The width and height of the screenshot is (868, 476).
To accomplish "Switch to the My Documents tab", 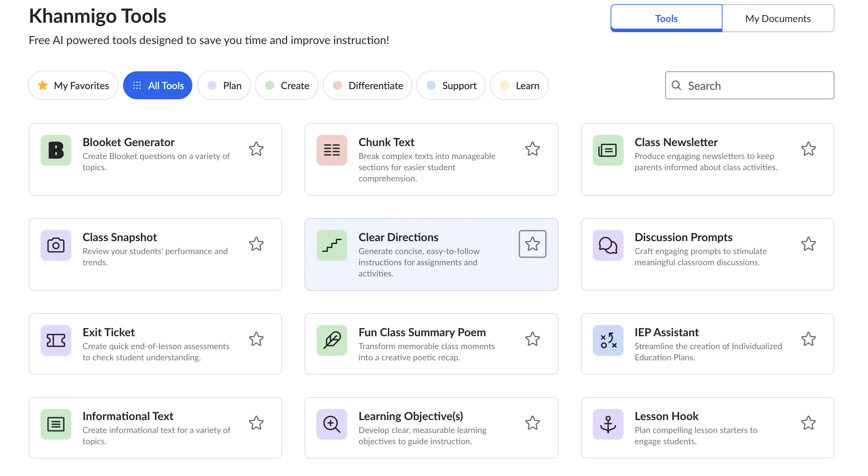I will [x=778, y=18].
